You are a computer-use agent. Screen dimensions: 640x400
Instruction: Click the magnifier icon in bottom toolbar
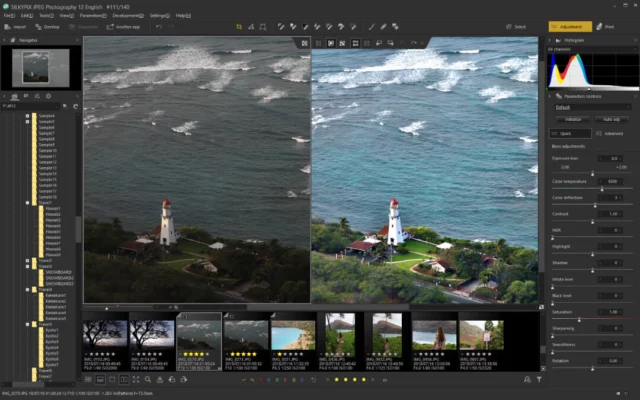(148, 380)
